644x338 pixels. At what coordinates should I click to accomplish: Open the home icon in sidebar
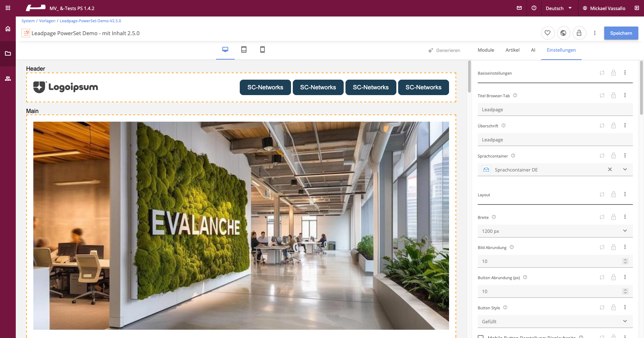pos(8,29)
